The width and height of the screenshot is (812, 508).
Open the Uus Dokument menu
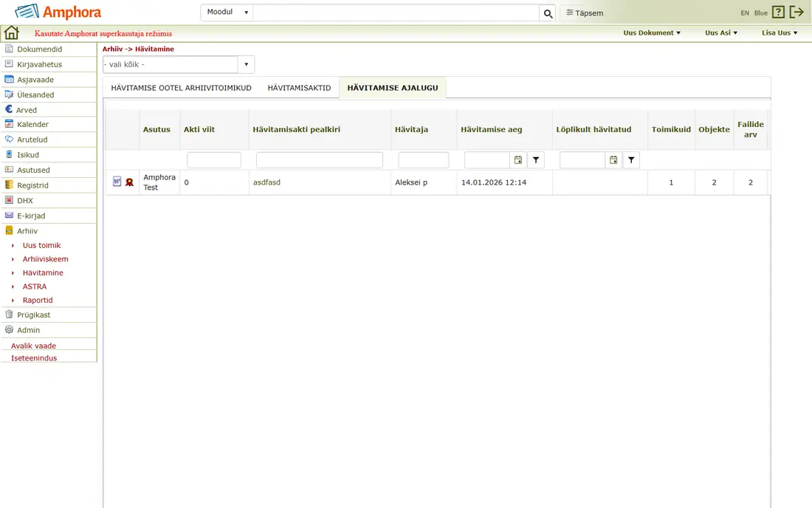[652, 32]
